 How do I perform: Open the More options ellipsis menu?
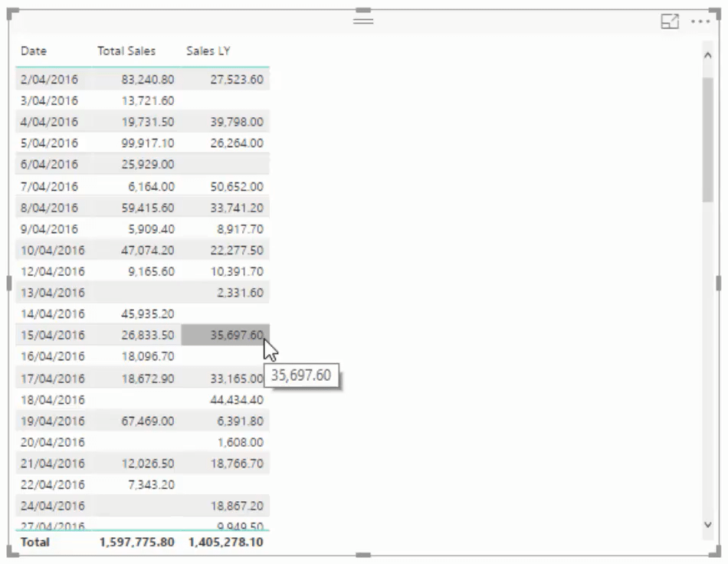coord(700,21)
